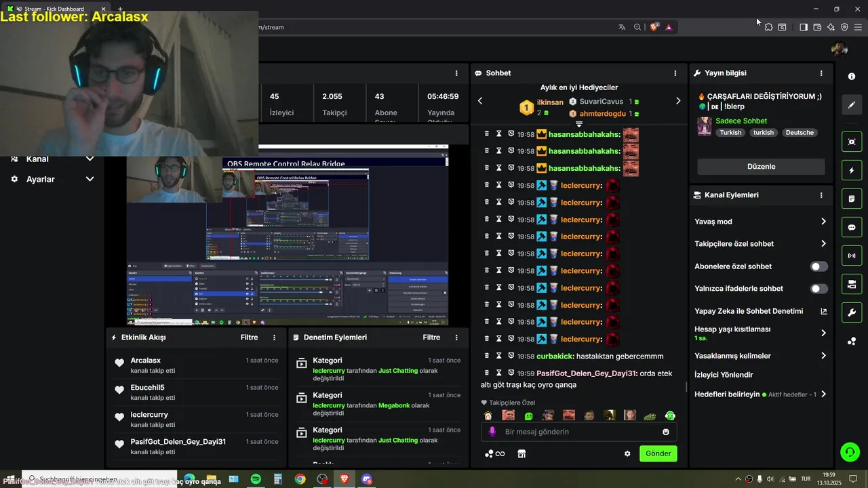Open Sadece Sohbet category link

[741, 121]
